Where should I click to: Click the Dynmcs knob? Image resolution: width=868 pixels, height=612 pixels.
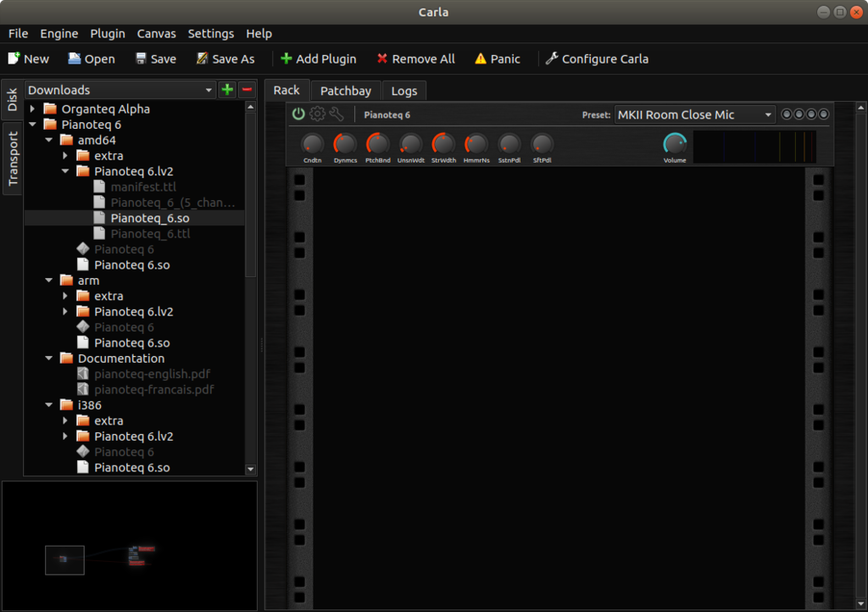point(345,144)
